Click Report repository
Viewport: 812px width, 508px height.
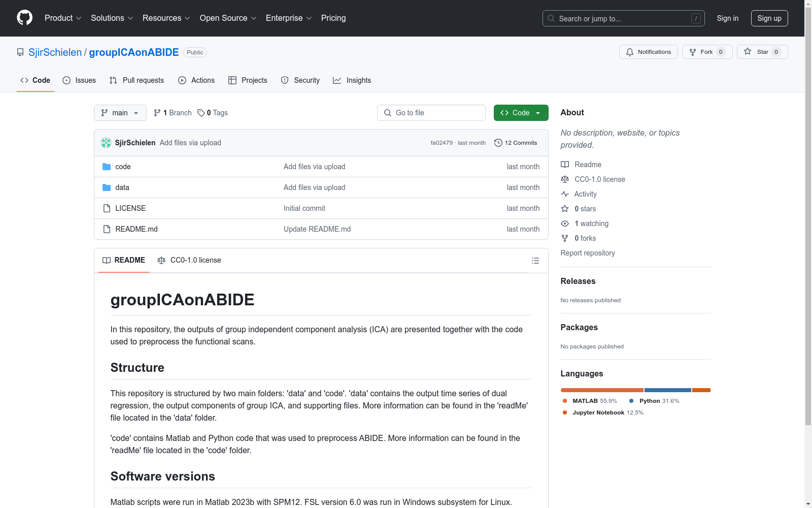point(588,253)
